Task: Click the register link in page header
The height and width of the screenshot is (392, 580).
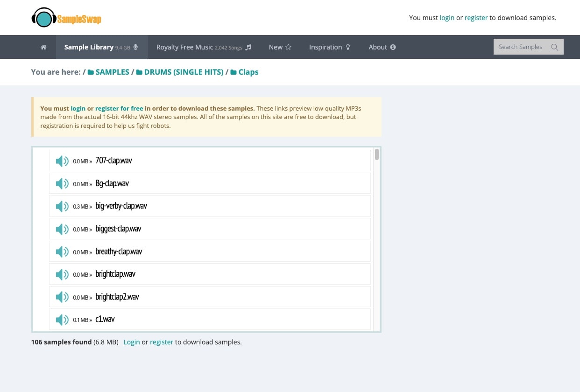Action: pos(476,18)
